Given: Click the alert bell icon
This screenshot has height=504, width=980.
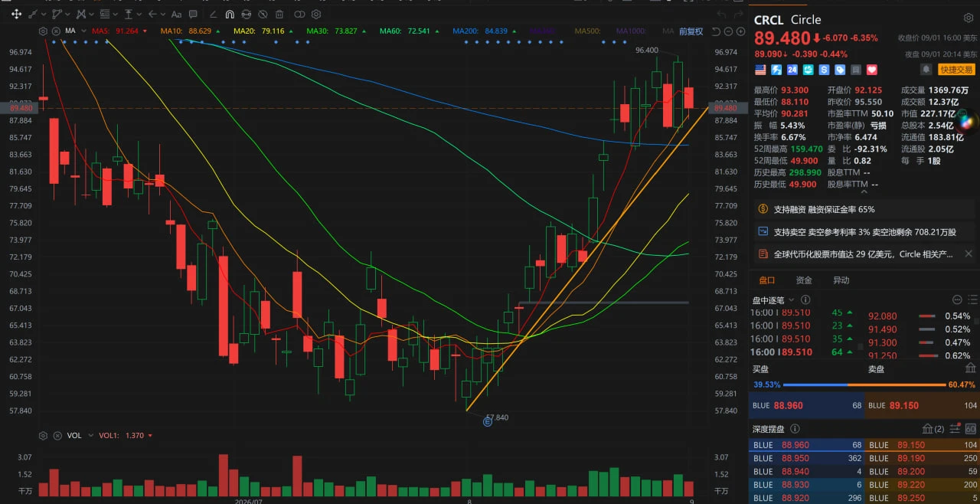Looking at the screenshot, I should tap(926, 70).
